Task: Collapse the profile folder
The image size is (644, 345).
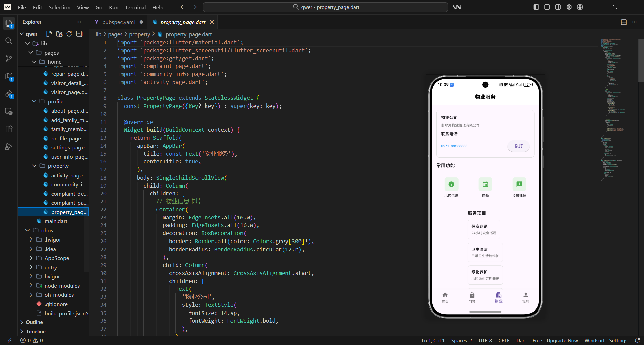Action: (x=34, y=101)
